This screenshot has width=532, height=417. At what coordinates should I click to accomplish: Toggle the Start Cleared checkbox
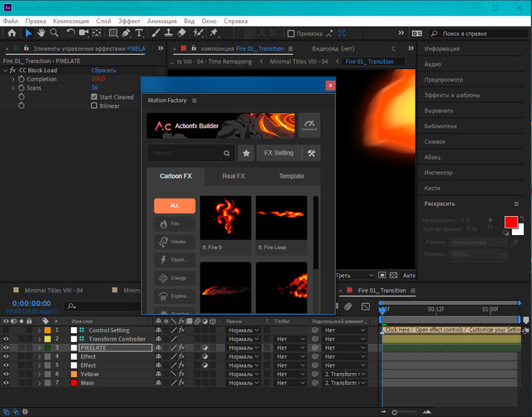coord(92,97)
